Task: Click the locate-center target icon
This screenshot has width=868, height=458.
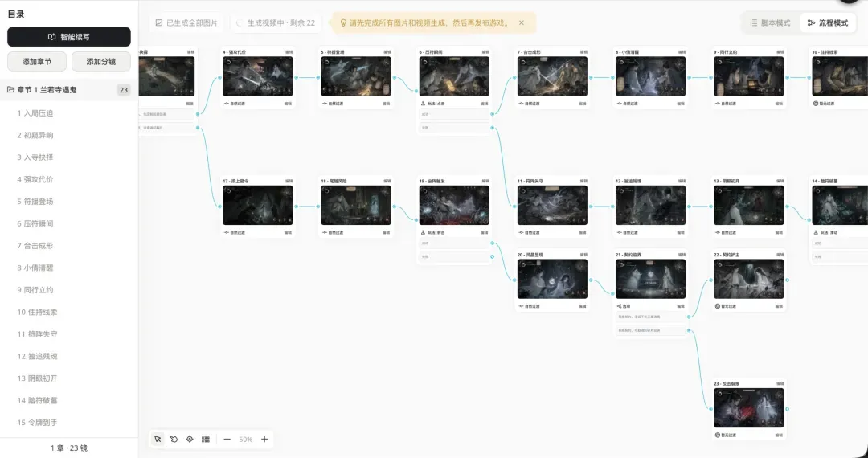Action: coord(190,440)
